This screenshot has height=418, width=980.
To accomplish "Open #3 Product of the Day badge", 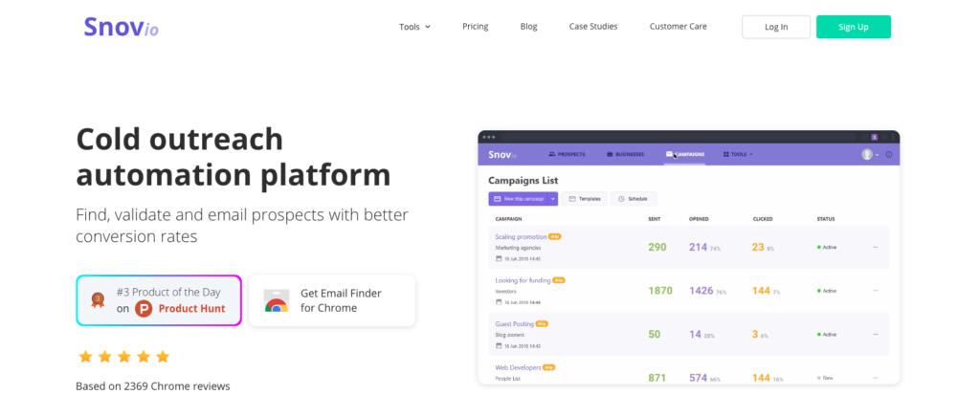I will tap(159, 300).
